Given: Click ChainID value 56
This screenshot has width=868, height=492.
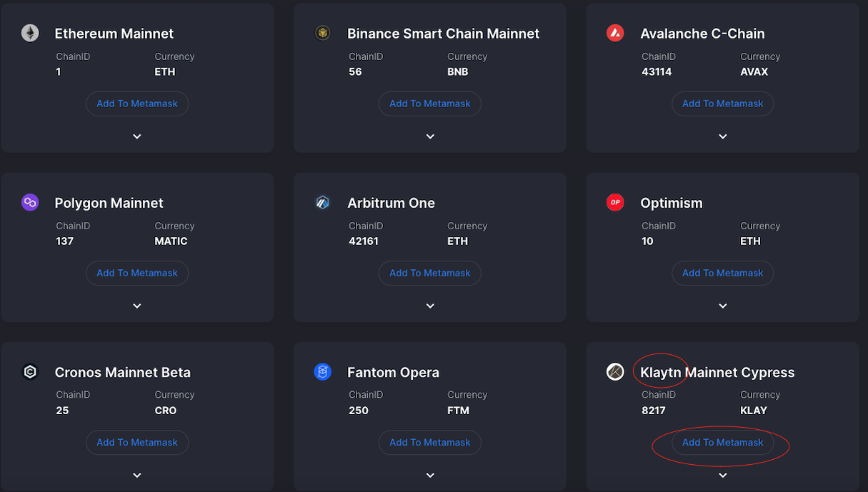Looking at the screenshot, I should pos(355,71).
